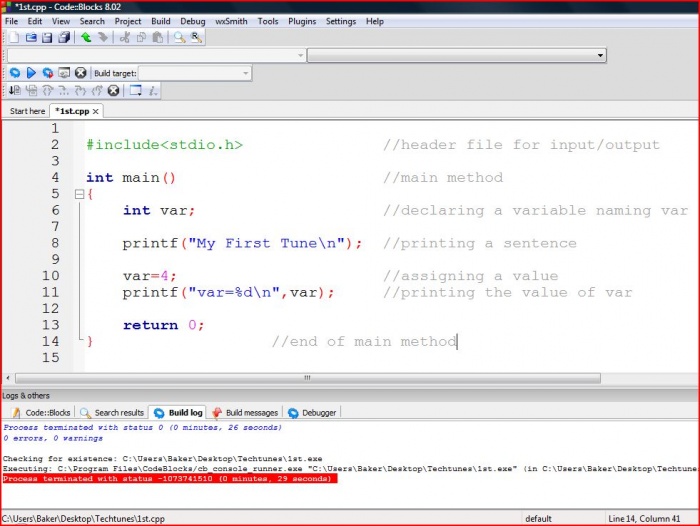Open the Debugging windows dropdown icon
This screenshot has height=526, width=700.
[136, 91]
